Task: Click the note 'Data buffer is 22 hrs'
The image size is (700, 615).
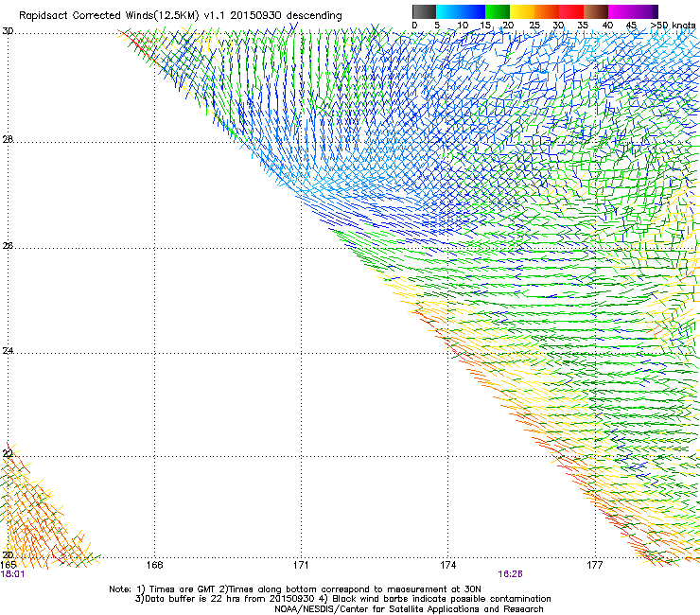Action: coord(193,599)
